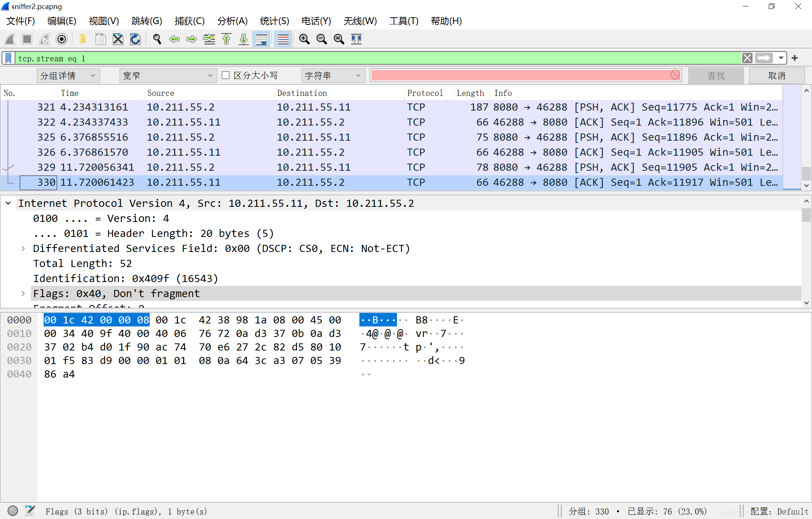Open expert information circle in status bar
Image resolution: width=812 pixels, height=519 pixels.
[x=13, y=511]
